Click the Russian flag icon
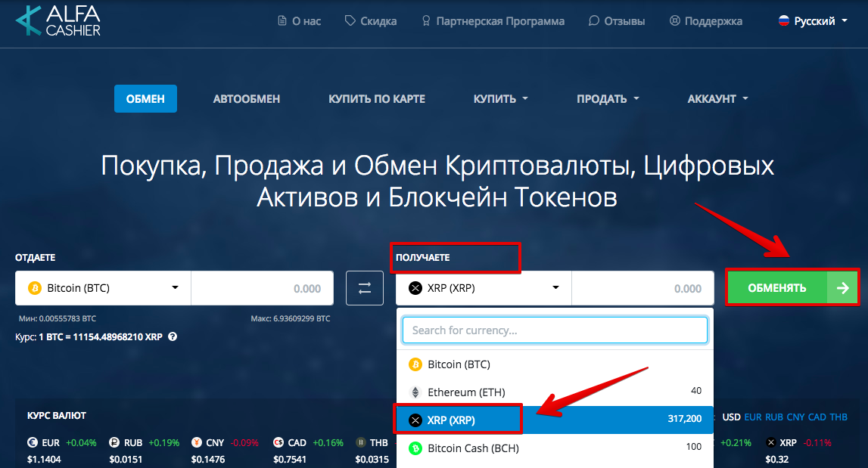 [x=783, y=21]
